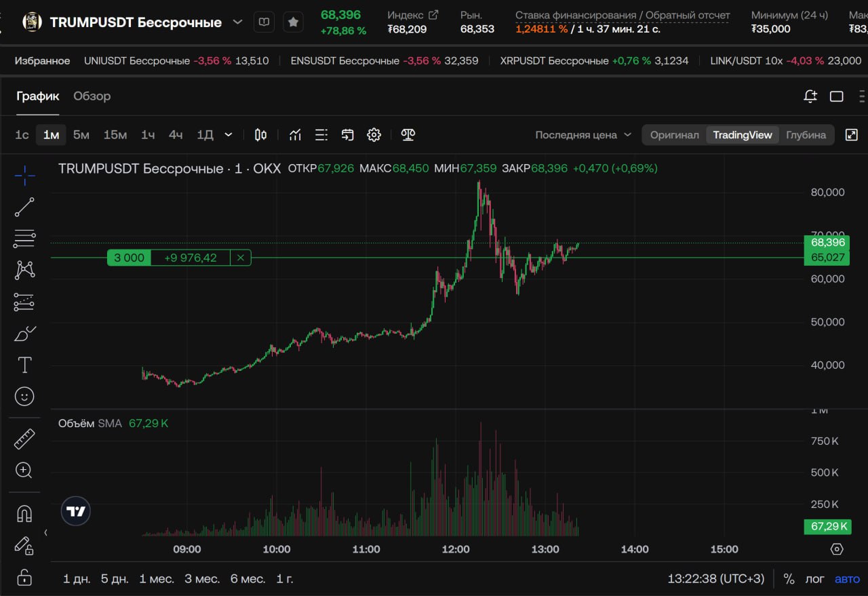This screenshot has width=868, height=596.
Task: Select the 5м timeframe
Action: tap(81, 135)
